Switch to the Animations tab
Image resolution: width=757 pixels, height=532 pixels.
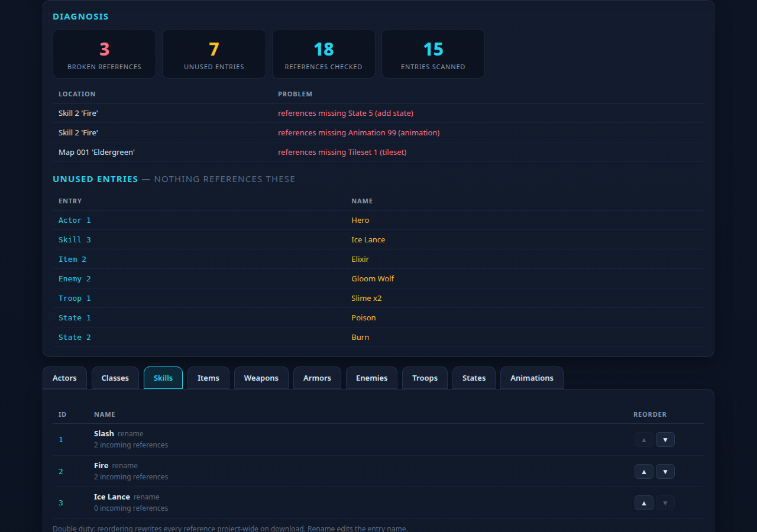coord(532,378)
